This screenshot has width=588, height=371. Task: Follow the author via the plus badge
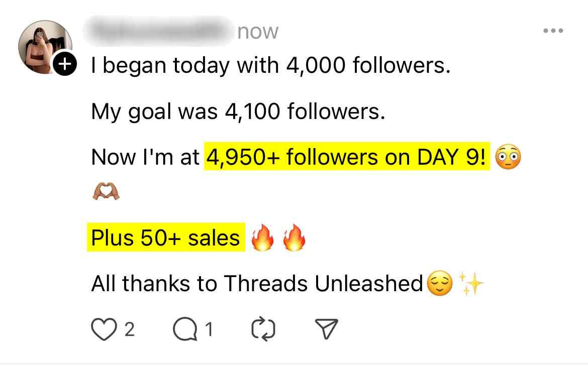(65, 65)
